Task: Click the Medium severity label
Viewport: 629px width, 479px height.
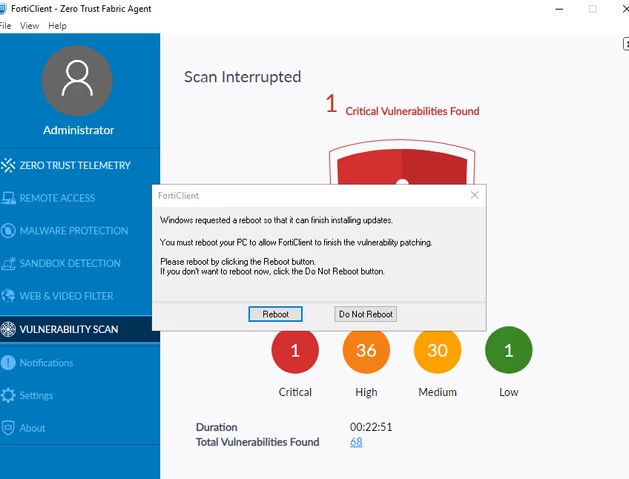Action: click(437, 392)
